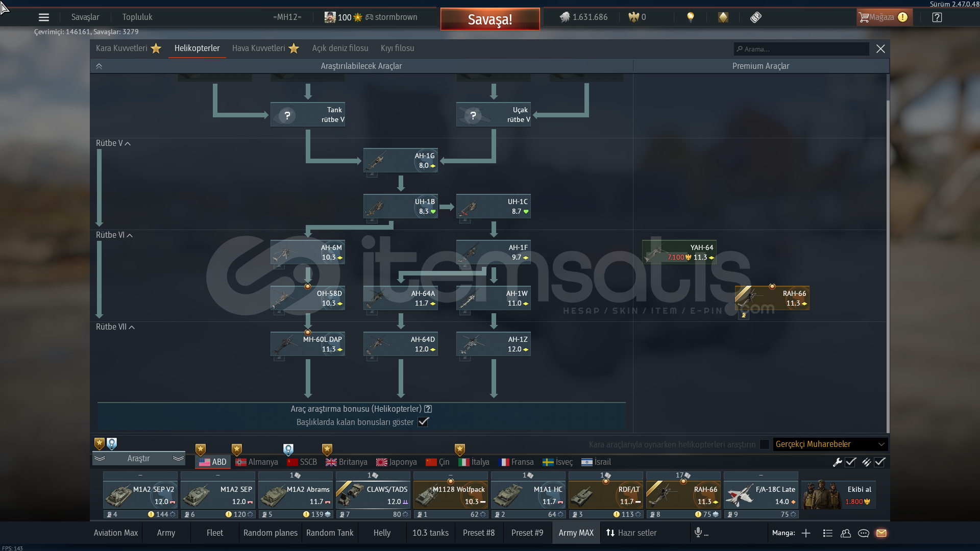Image resolution: width=980 pixels, height=551 pixels.
Task: Click the microphone voice chat icon
Action: 698,533
